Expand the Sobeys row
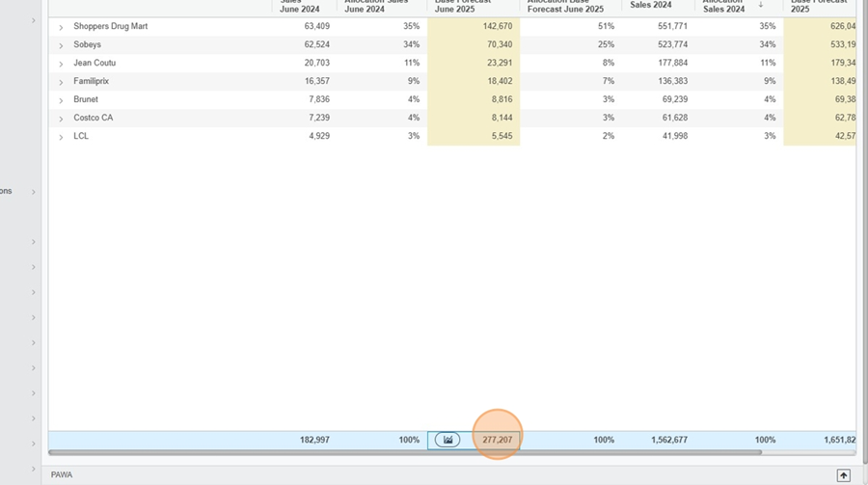The image size is (868, 485). click(61, 45)
